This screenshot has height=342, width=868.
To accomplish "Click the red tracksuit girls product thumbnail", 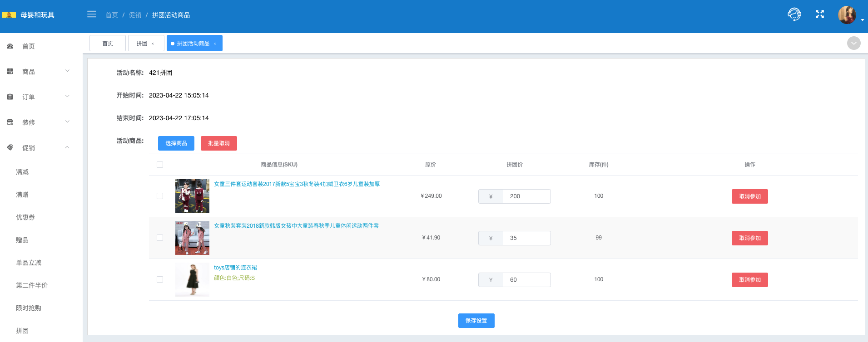I will [192, 196].
